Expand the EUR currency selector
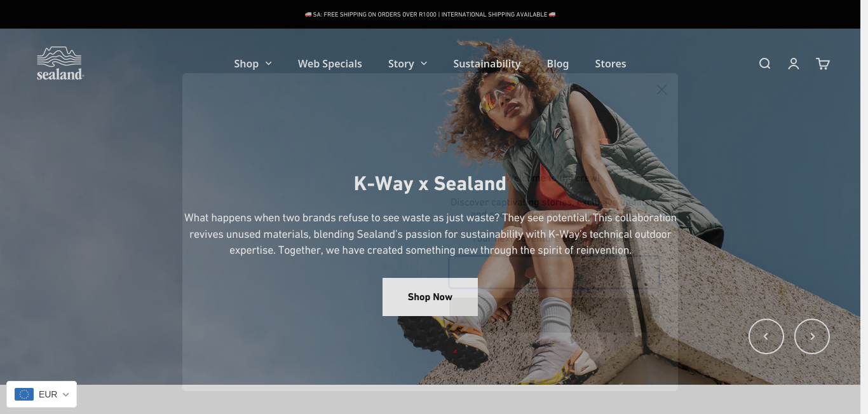Viewport: 868px width, 414px height. pos(42,394)
